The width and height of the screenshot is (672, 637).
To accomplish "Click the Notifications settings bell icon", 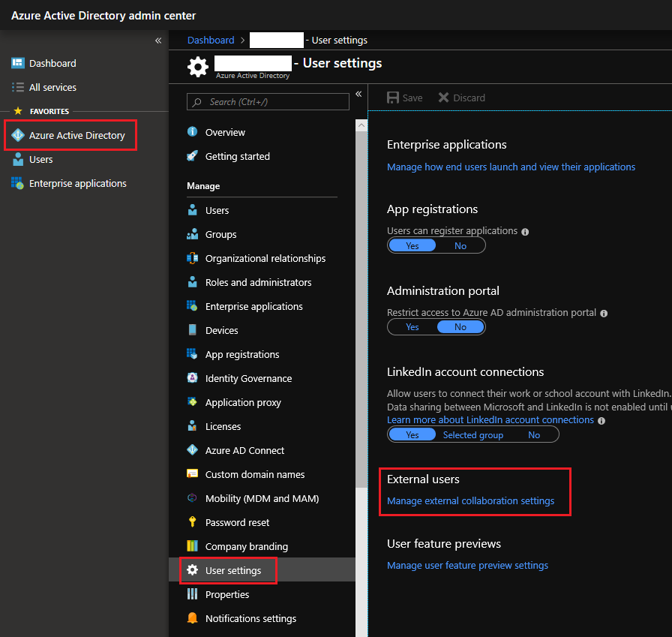I will tap(193, 617).
